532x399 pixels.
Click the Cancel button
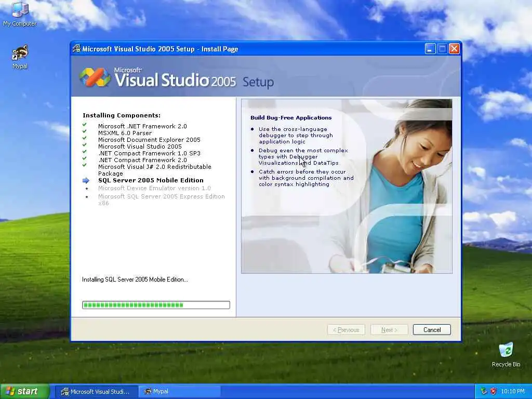pos(432,330)
